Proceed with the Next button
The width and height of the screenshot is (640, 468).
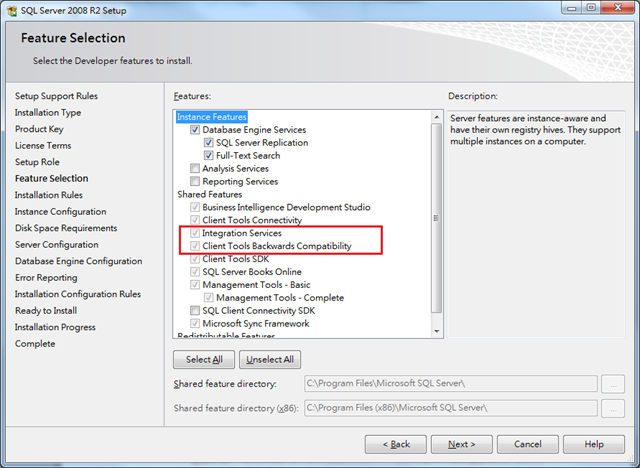pos(462,444)
